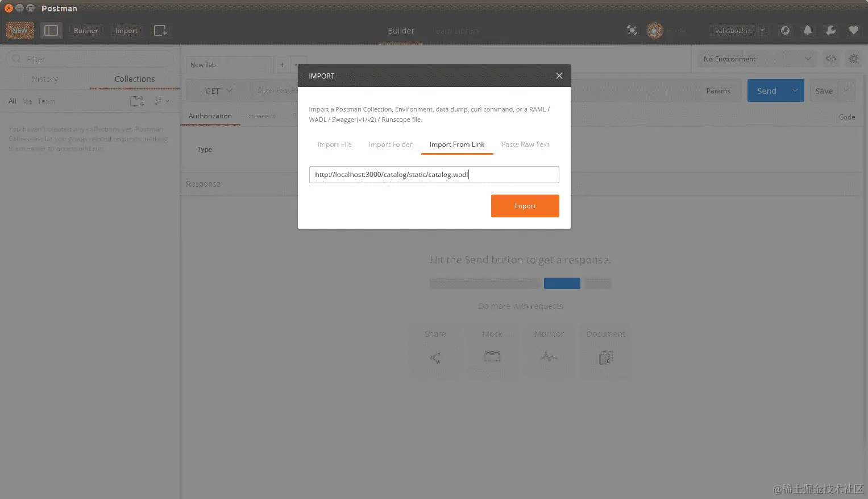Click the Code link
This screenshot has height=499, width=868.
click(846, 117)
